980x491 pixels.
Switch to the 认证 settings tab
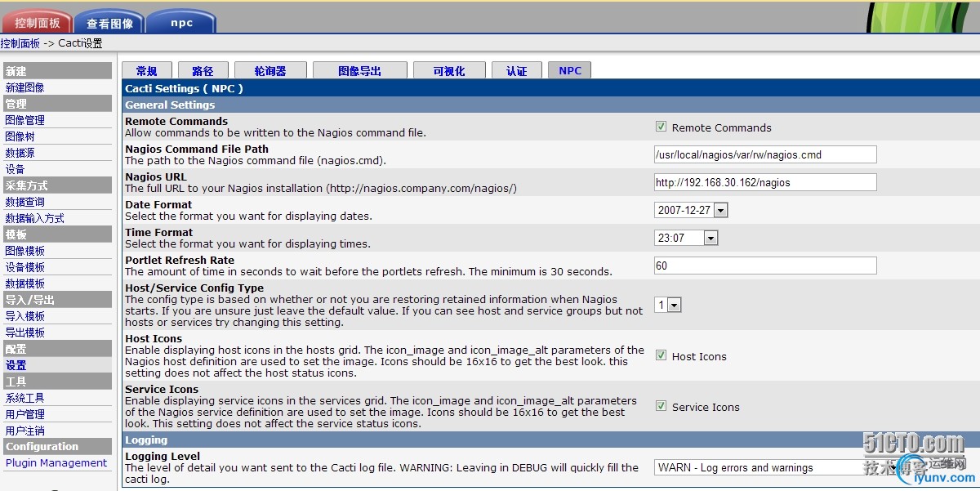pyautogui.click(x=516, y=71)
